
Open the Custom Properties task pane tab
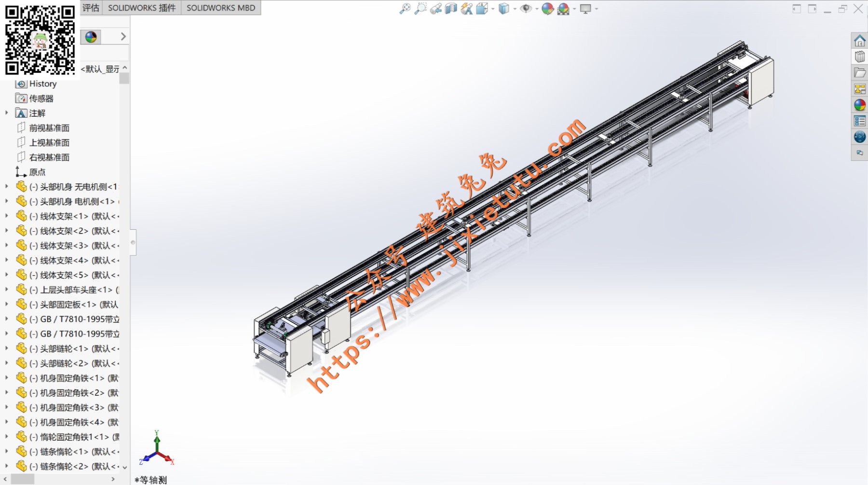[859, 121]
